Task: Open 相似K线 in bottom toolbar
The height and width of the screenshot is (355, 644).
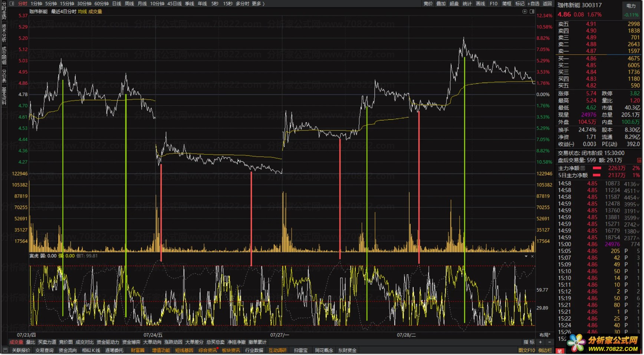Action: (x=91, y=350)
